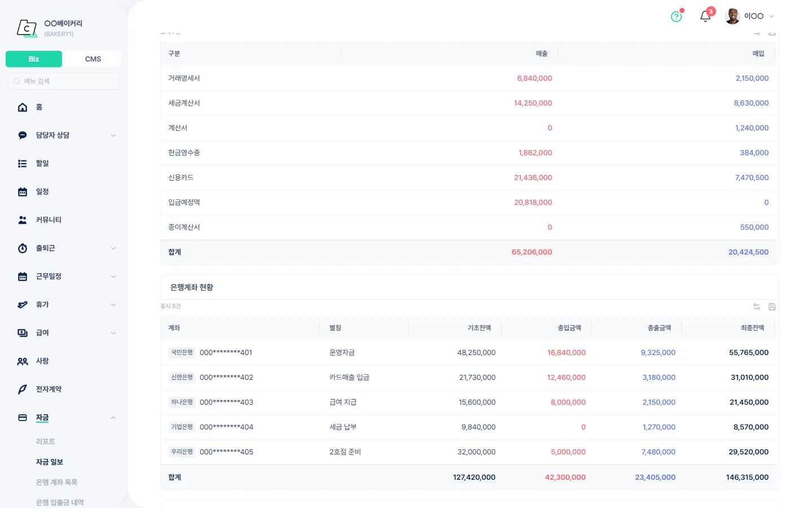
Task: Click the 출퇴근 clock icon
Action: coord(23,248)
